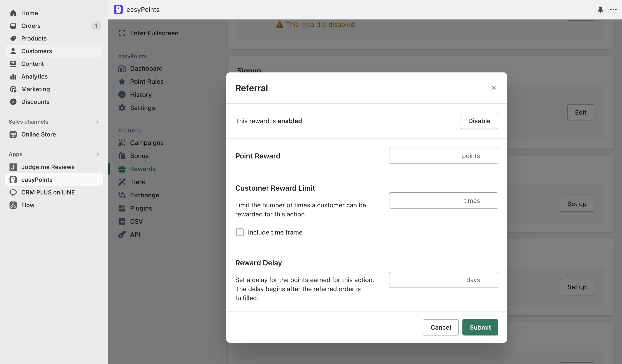Click the Edit button behind the dialog
Image resolution: width=622 pixels, height=364 pixels.
click(581, 112)
